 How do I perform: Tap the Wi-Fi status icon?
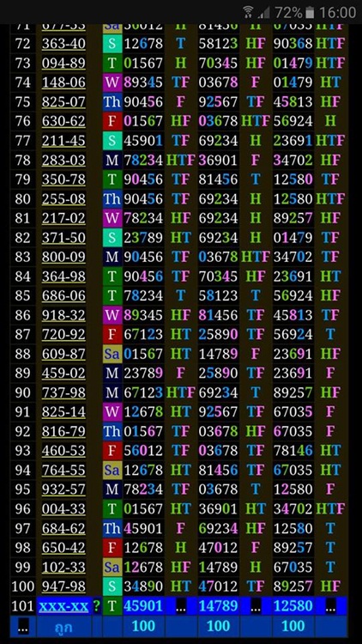[x=248, y=12]
